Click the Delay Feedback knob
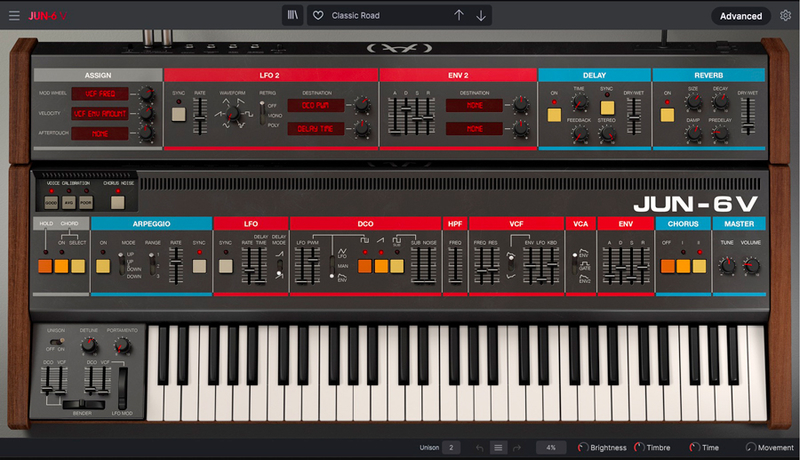This screenshot has width=800, height=460. click(579, 134)
